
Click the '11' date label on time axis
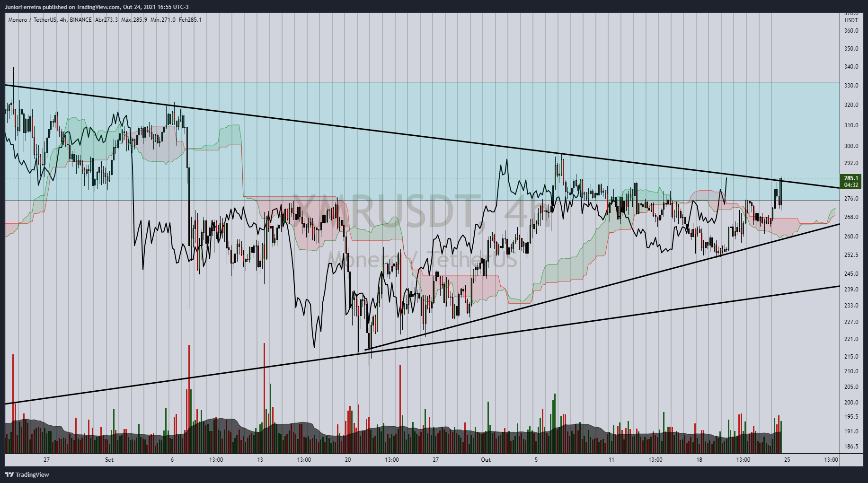[x=611, y=460]
